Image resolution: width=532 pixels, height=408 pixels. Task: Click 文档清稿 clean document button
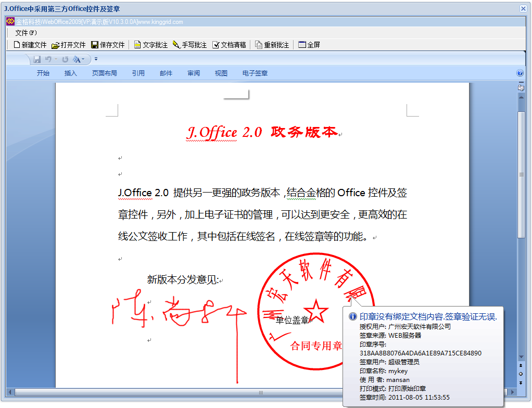(x=229, y=45)
